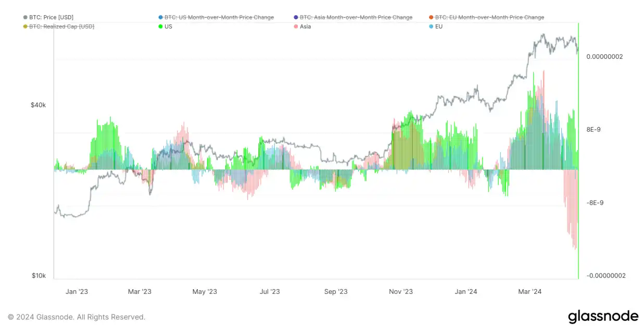Pick the Mar '24 x-axis label
This screenshot has height=335, width=644.
530,292
